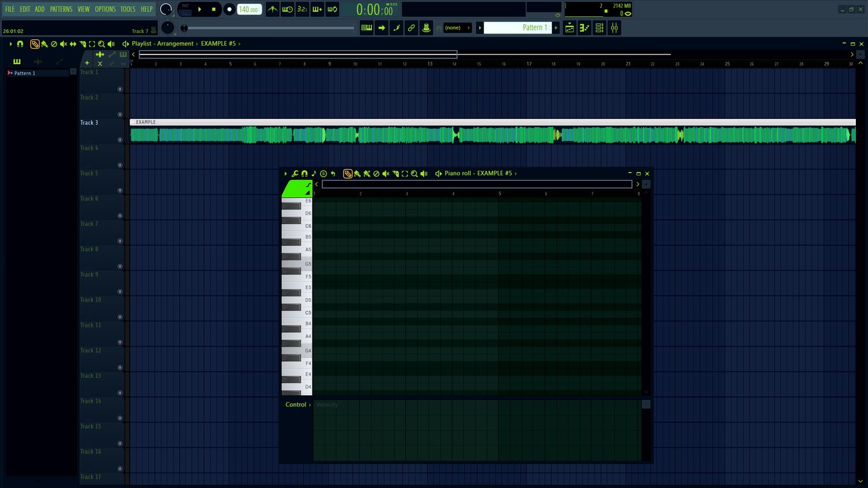Toggle mute switch on Track 1
This screenshot has width=868, height=488.
(120, 89)
